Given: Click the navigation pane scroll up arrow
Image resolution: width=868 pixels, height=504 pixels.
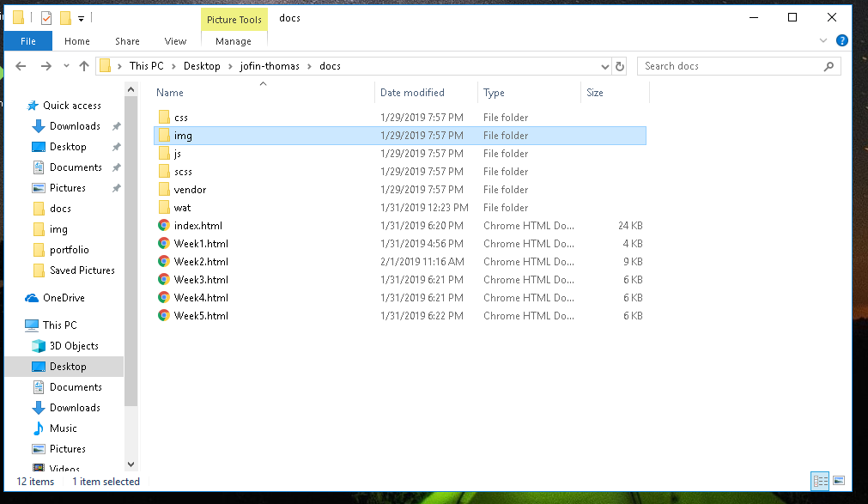Looking at the screenshot, I should (131, 89).
